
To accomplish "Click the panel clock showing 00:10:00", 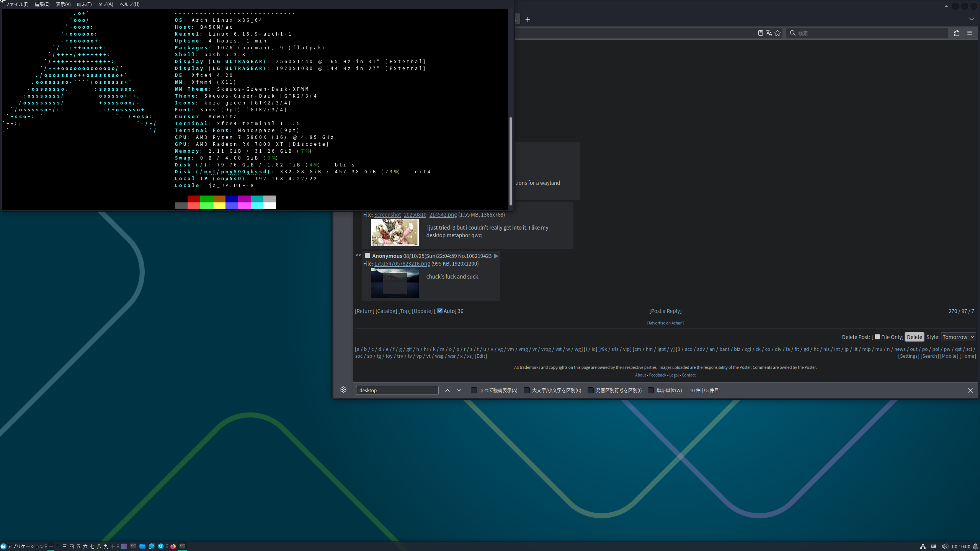I will (x=961, y=546).
